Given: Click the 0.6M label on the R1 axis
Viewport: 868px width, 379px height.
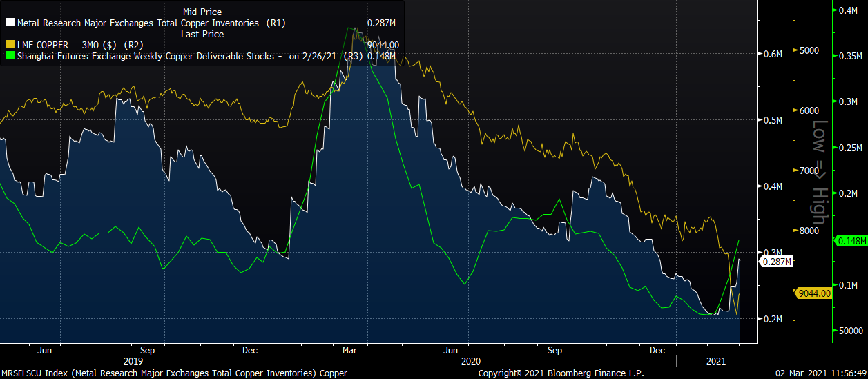Looking at the screenshot, I should [772, 54].
